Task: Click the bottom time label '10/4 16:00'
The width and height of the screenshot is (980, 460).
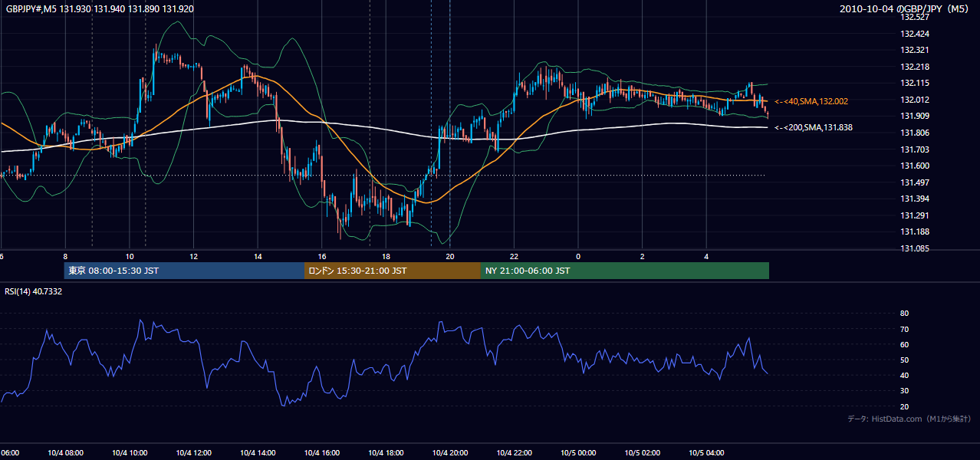Action: tap(321, 453)
